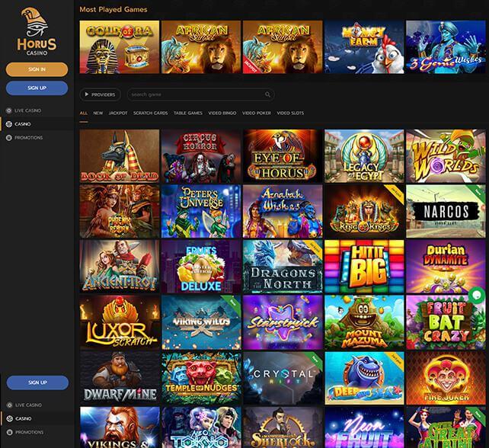
Task: Open Book of Dead game
Action: tap(120, 156)
